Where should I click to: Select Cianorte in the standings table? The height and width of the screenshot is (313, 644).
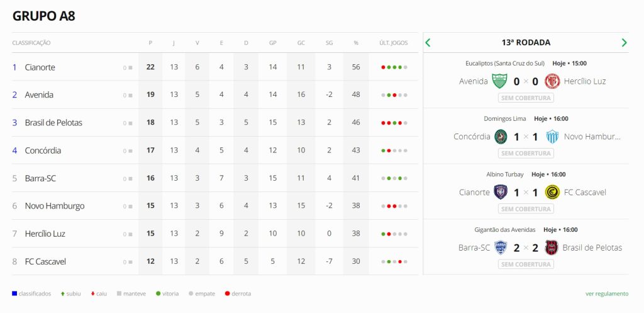point(40,67)
